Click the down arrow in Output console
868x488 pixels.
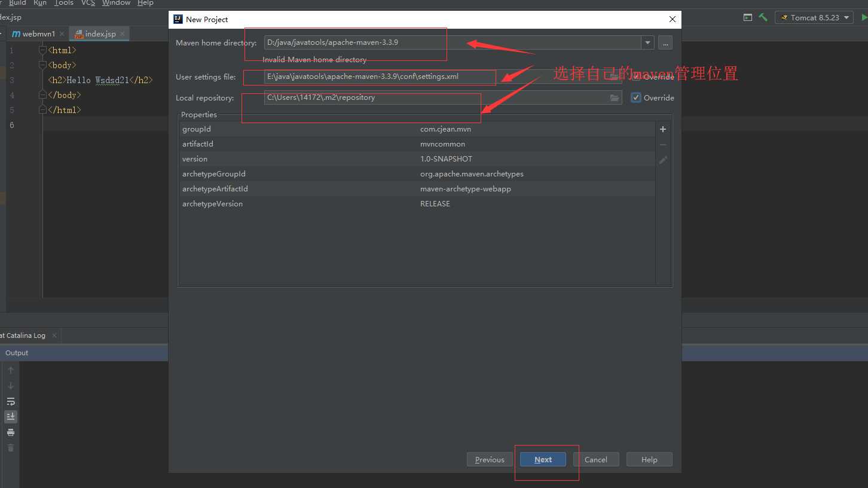click(11, 386)
